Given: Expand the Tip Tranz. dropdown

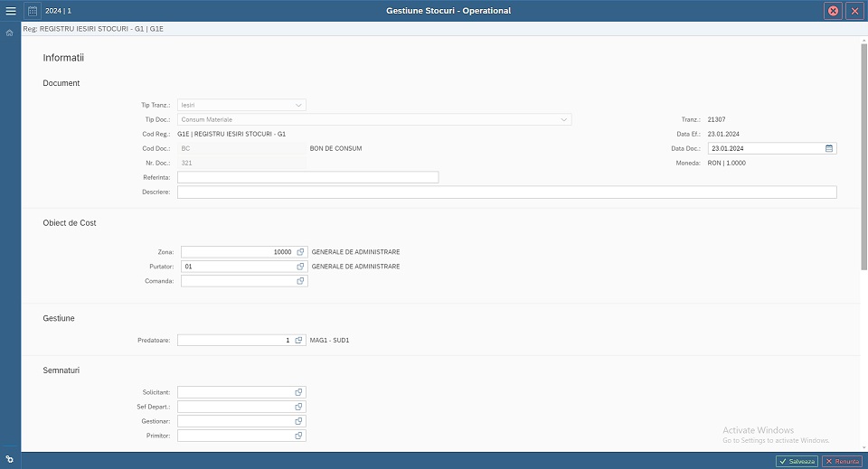Looking at the screenshot, I should (x=298, y=105).
